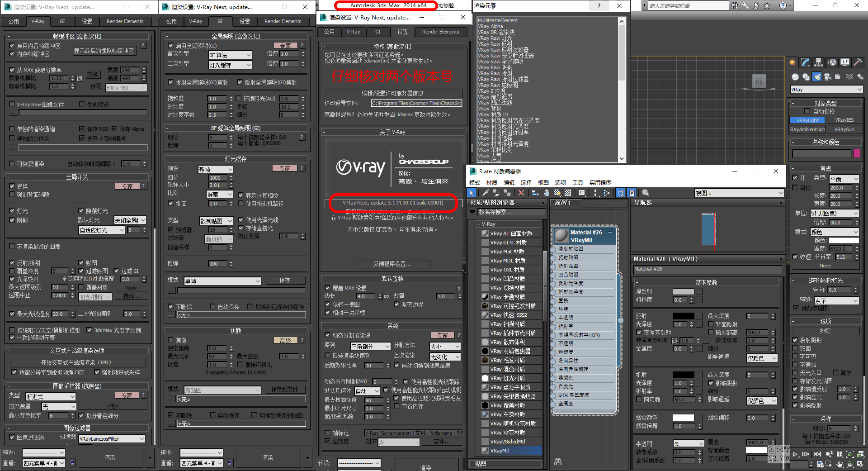
Task: Collapse the V-Ray group in material browser
Action: [x=479, y=224]
